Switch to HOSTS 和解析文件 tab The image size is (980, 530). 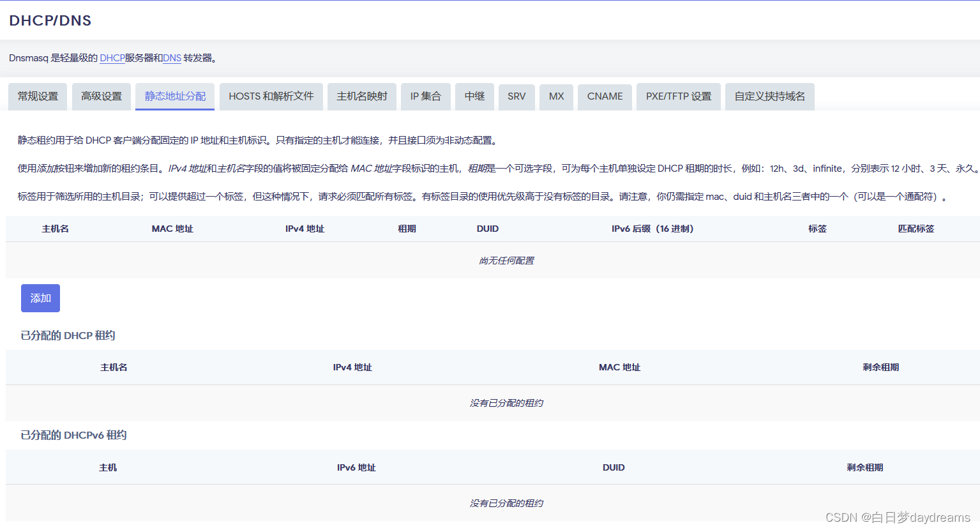point(271,96)
